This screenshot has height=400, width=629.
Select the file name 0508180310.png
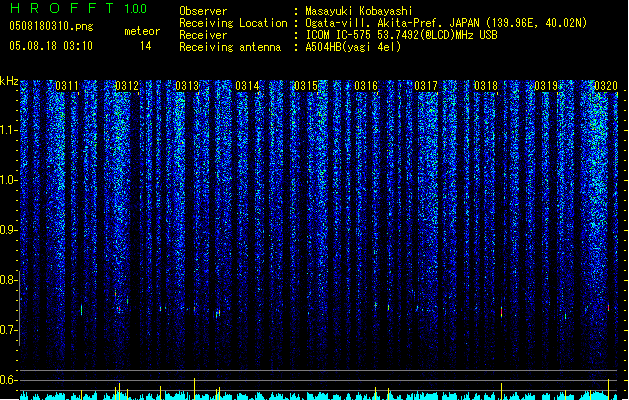51,26
